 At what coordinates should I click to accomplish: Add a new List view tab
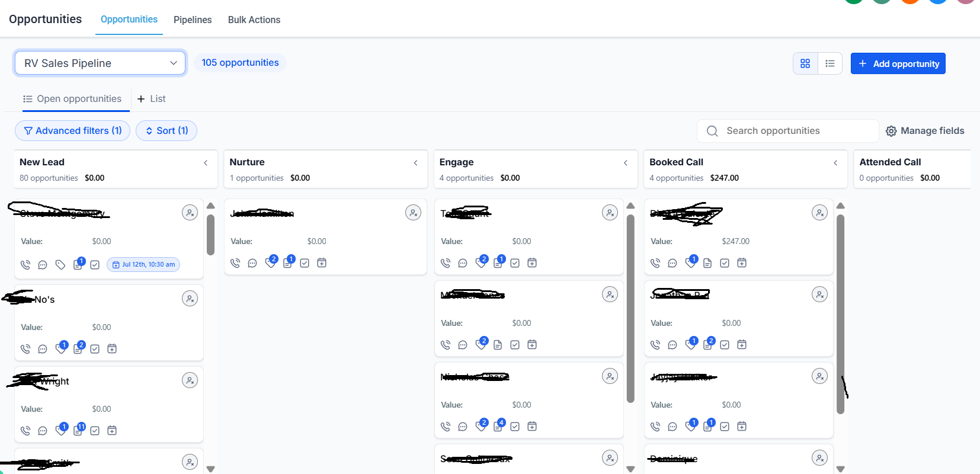(152, 99)
